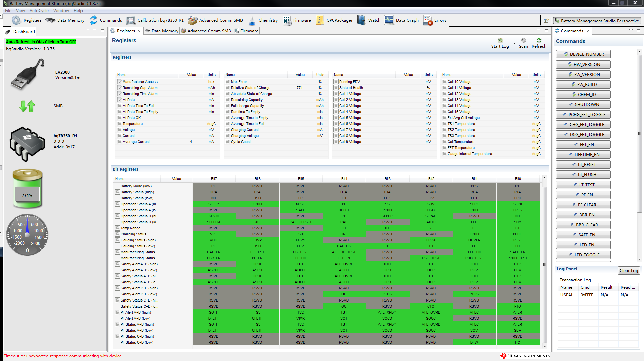The image size is (644, 361).
Task: Click the Refresh registers icon
Action: click(x=539, y=41)
